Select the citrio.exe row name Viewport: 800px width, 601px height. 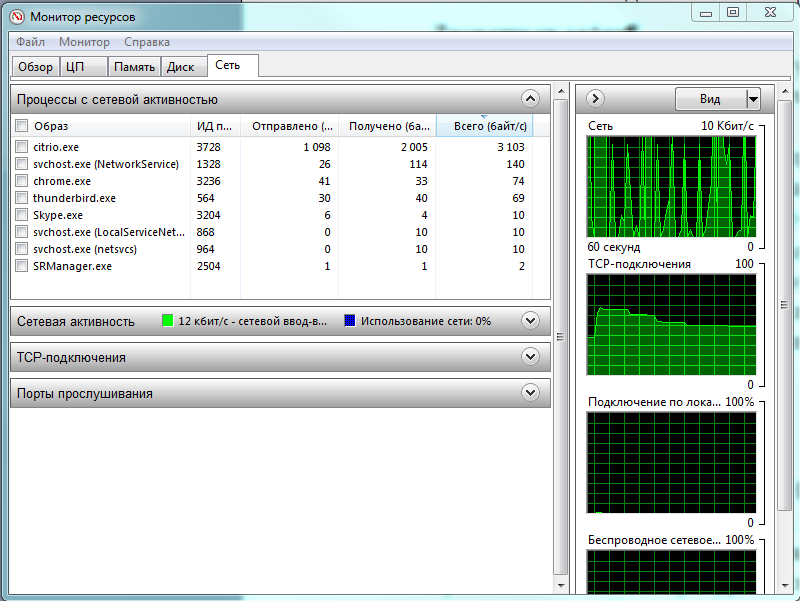point(56,147)
